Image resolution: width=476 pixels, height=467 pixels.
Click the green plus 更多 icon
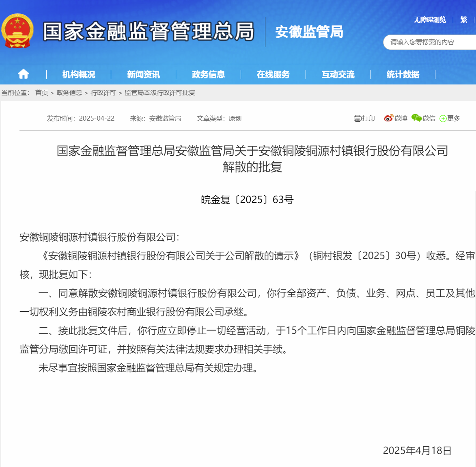point(443,119)
